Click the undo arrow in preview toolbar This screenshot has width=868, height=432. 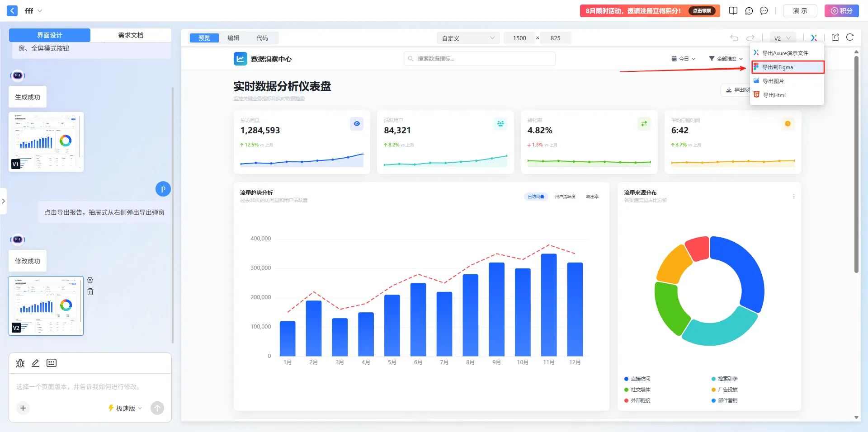[734, 38]
